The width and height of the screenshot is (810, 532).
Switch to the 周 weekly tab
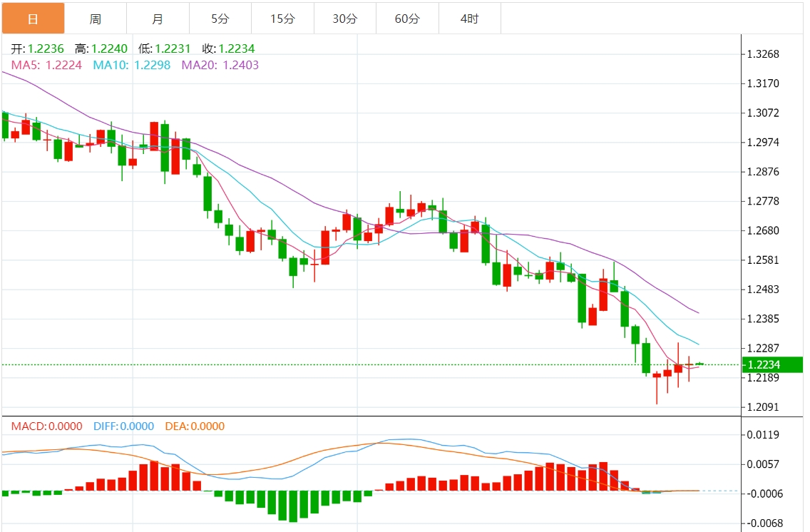[96, 19]
